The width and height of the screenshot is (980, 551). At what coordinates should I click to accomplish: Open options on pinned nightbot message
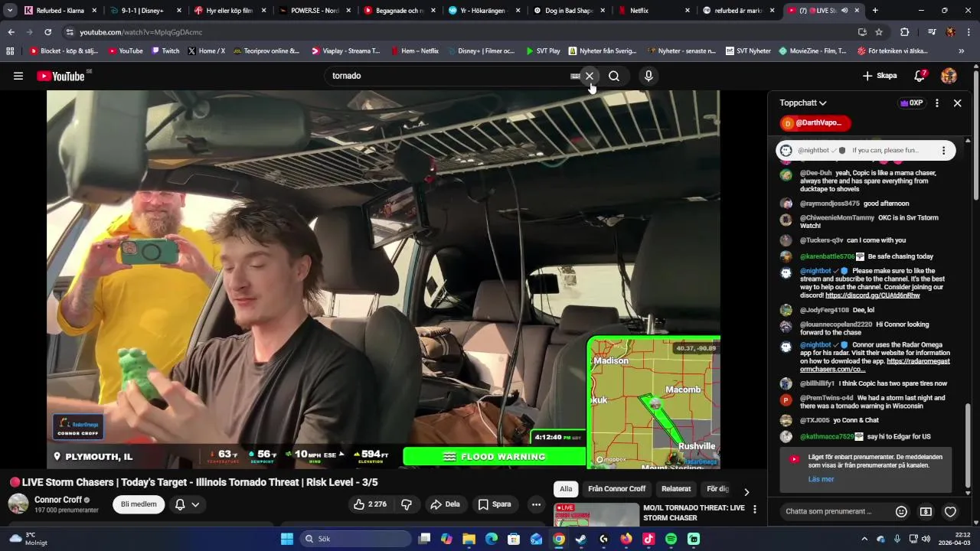tap(943, 151)
